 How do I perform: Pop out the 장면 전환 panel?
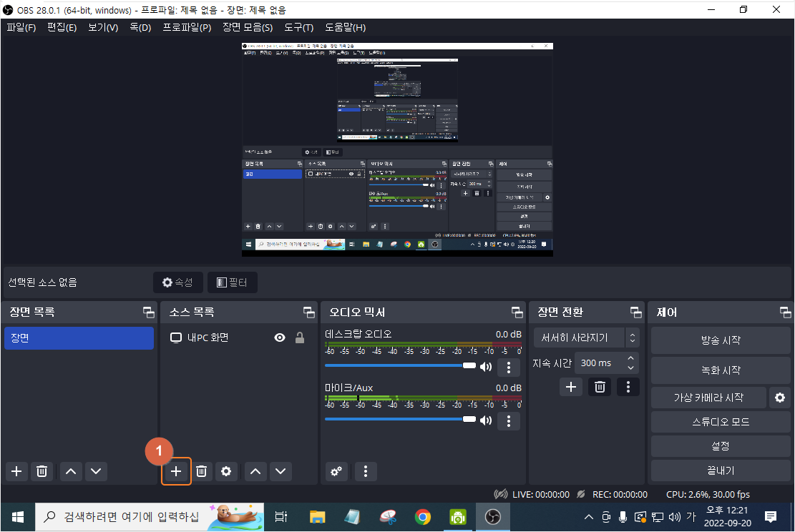635,312
